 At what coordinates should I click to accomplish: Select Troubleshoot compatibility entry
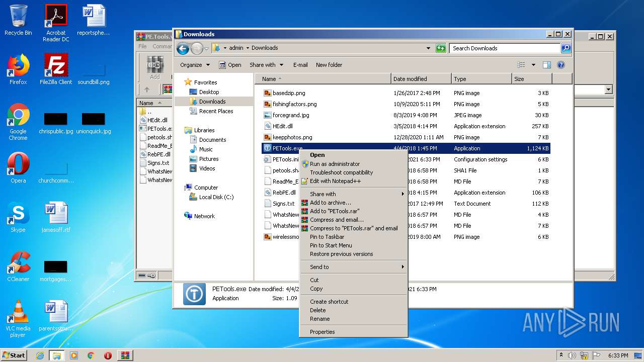tap(353, 172)
